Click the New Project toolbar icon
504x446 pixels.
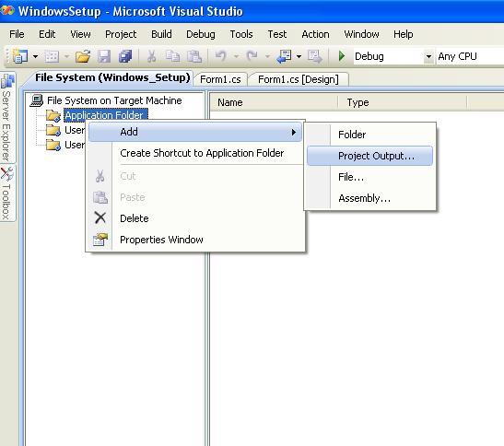click(20, 56)
